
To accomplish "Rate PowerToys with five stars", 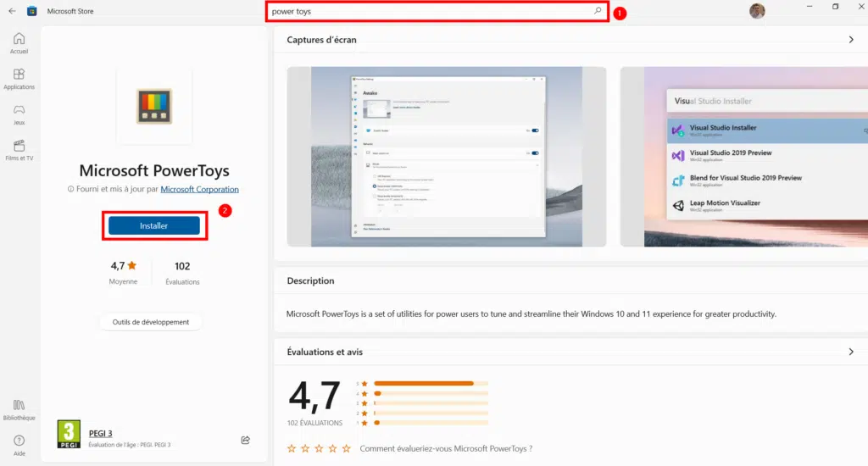I will click(x=347, y=448).
